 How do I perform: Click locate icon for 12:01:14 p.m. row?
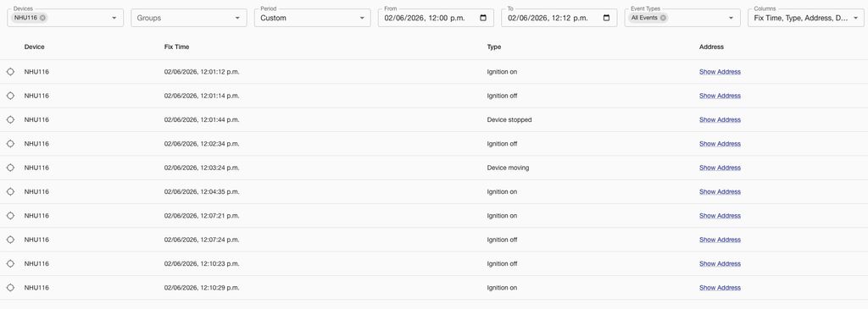[10, 96]
